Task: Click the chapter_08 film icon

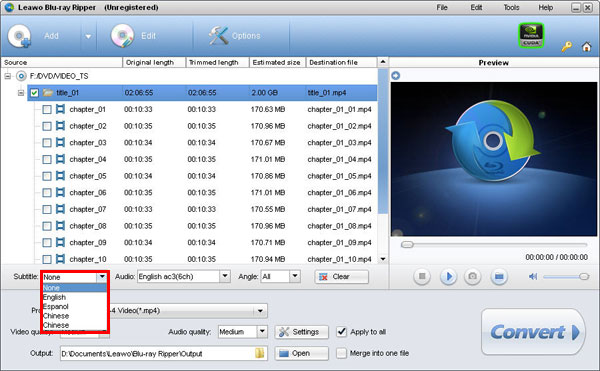Action: point(60,226)
